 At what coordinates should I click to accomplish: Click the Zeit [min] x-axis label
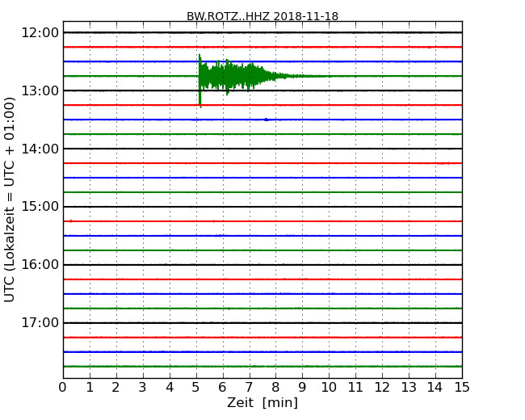(x=262, y=402)
